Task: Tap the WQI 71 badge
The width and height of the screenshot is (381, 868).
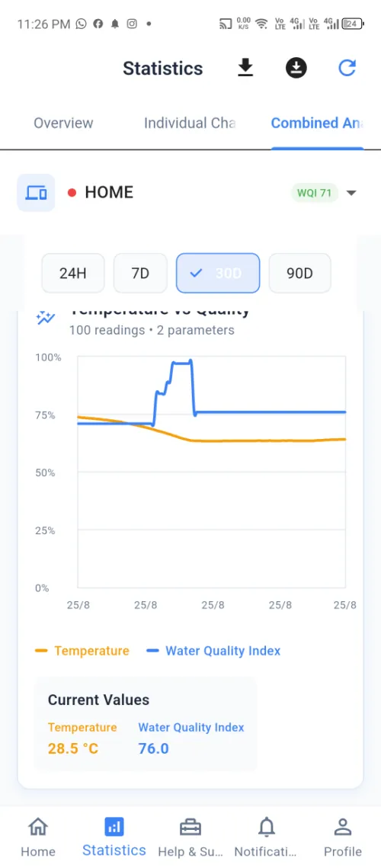Action: point(315,193)
